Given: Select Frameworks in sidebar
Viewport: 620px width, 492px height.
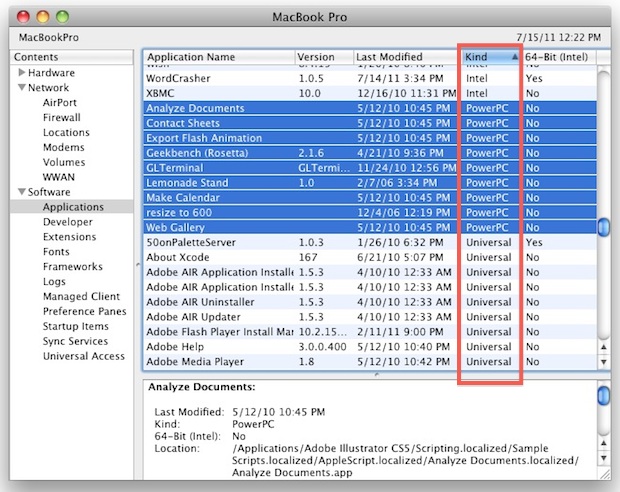Looking at the screenshot, I should click(73, 267).
